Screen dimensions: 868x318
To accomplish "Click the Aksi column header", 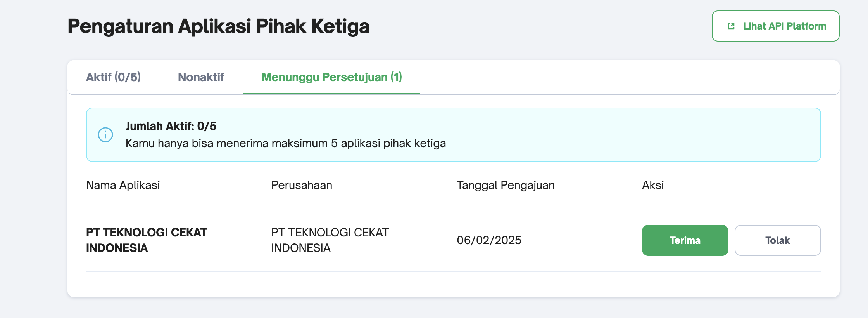I will pyautogui.click(x=653, y=185).
